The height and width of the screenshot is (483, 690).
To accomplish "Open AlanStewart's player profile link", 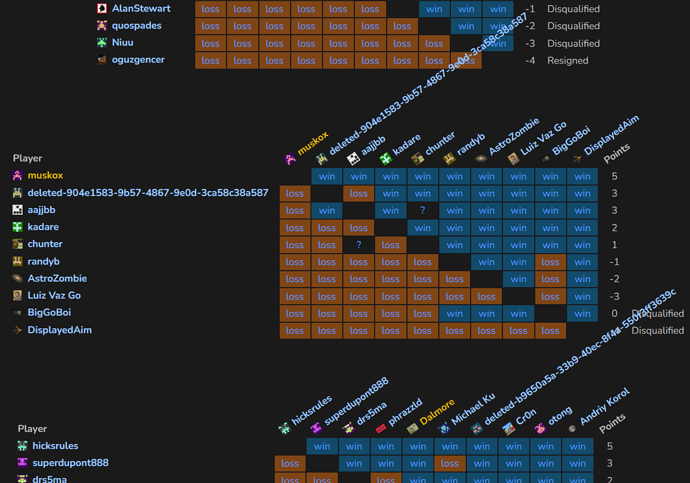I will (x=141, y=8).
